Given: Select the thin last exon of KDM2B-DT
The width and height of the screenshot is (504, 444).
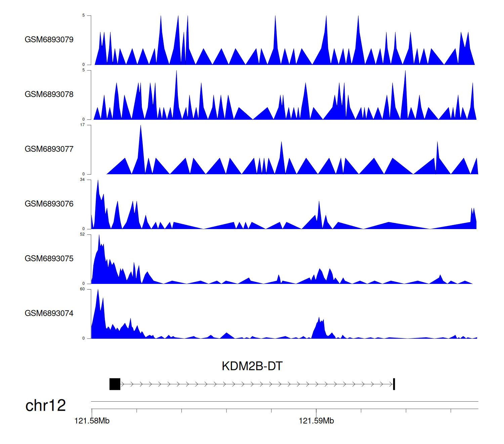Looking at the screenshot, I should pos(394,384).
